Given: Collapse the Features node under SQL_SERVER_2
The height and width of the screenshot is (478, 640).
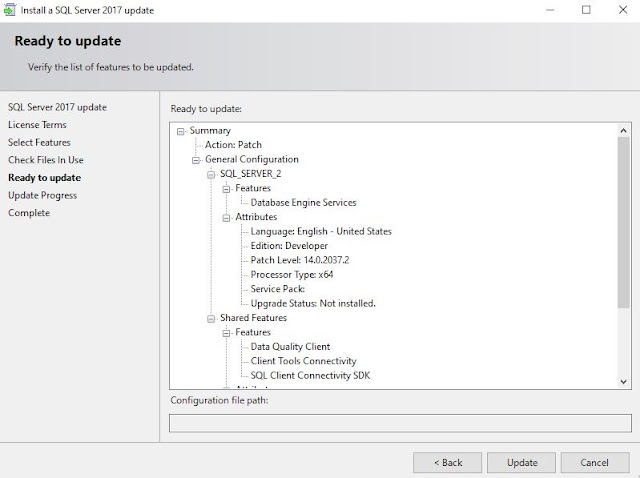Looking at the screenshot, I should click(x=226, y=189).
